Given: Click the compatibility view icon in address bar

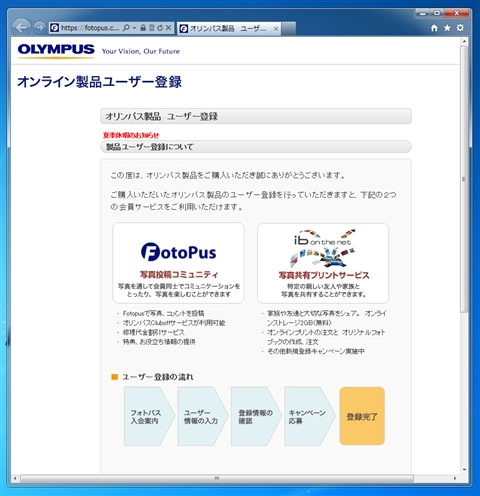Looking at the screenshot, I should (152, 28).
